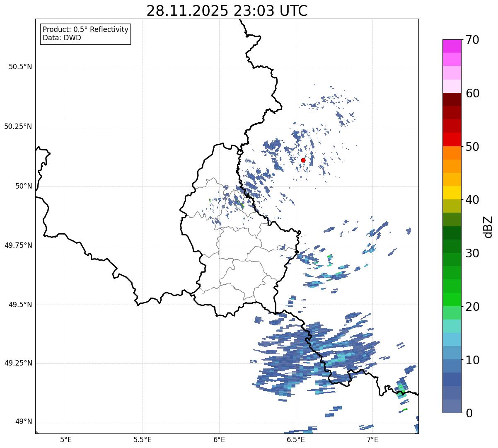This screenshot has height=448, width=498.
Task: Click the latitude label 50.25°N
Action: (18, 126)
